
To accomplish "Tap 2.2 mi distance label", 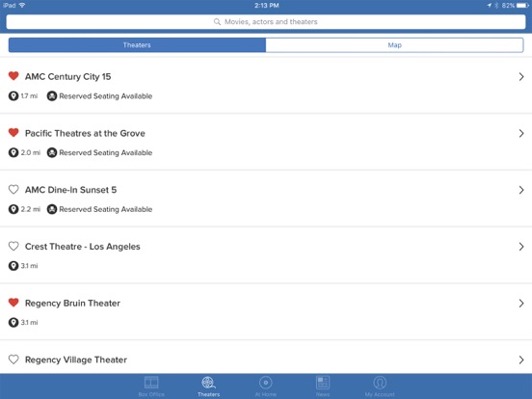I will pos(31,209).
